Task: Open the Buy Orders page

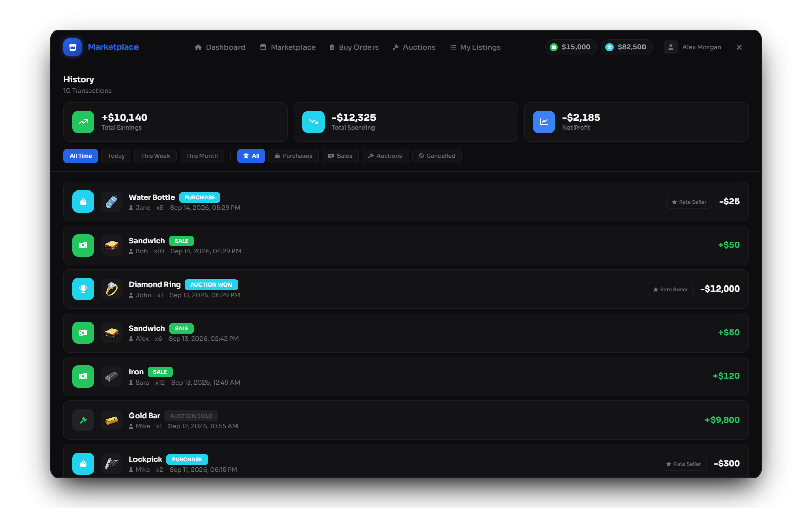Action: [x=354, y=47]
